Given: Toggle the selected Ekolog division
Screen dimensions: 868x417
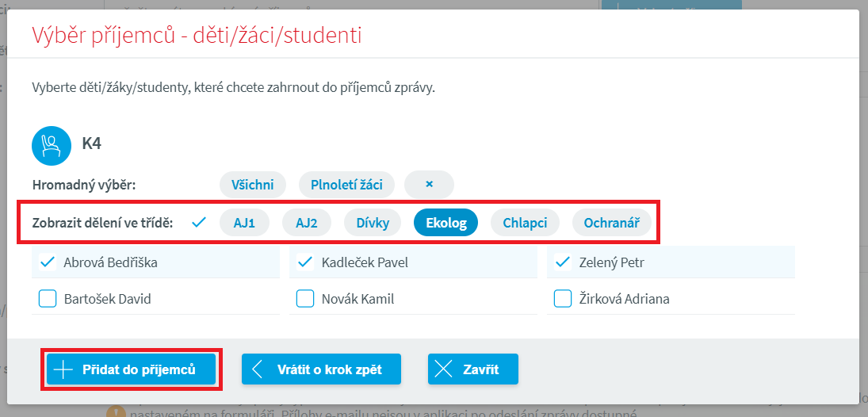Looking at the screenshot, I should [446, 223].
